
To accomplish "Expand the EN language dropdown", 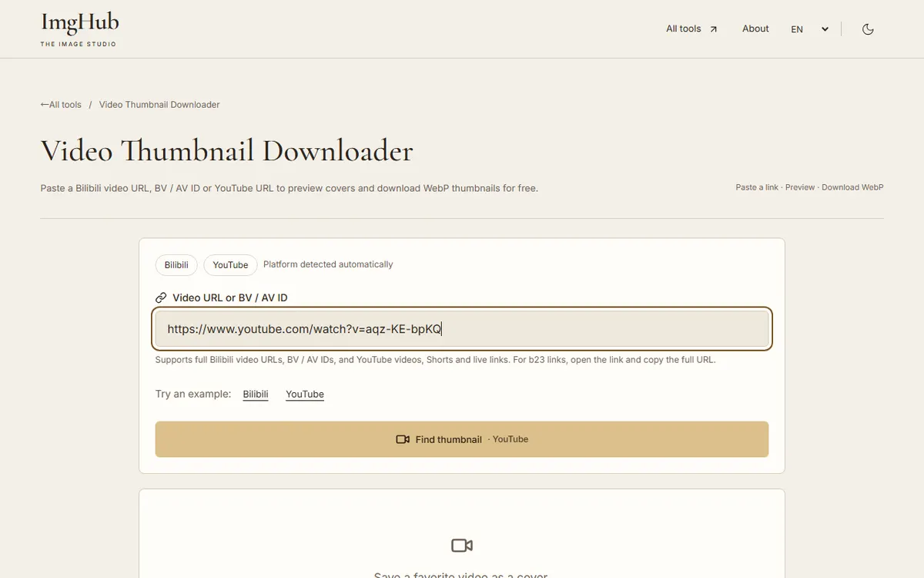I will tap(810, 29).
